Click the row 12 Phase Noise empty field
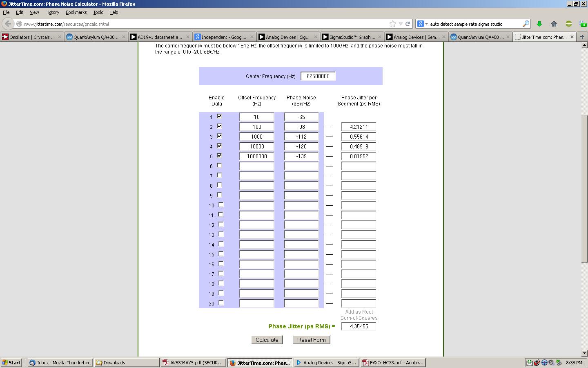 pyautogui.click(x=301, y=225)
